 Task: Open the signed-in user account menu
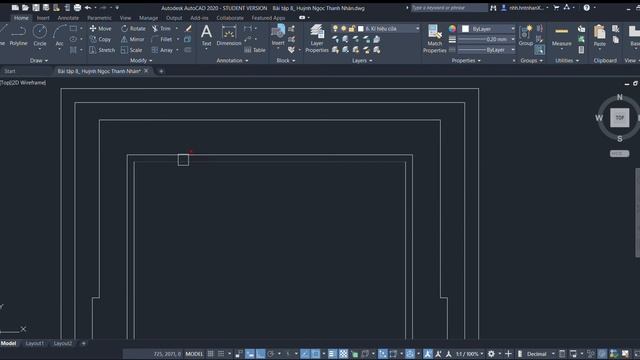(x=526, y=7)
